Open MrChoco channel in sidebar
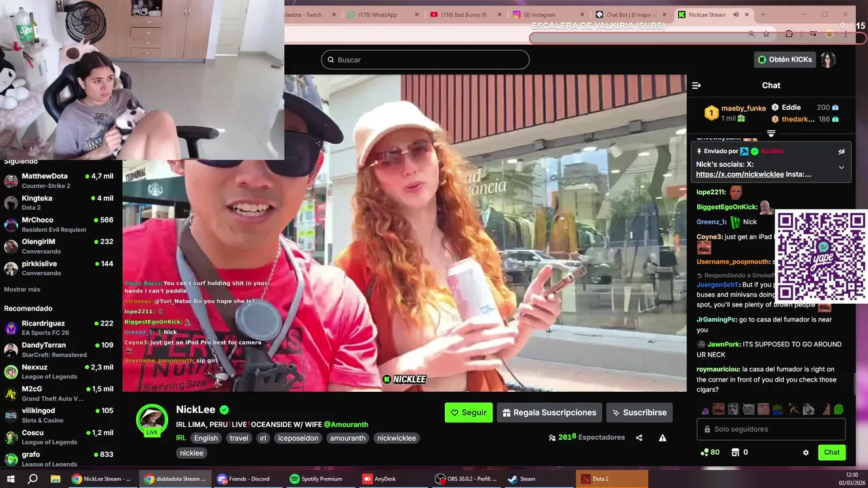868x488 pixels. [60, 224]
